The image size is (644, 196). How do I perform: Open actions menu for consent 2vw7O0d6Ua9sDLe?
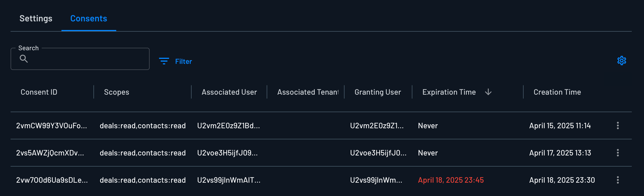click(x=617, y=180)
